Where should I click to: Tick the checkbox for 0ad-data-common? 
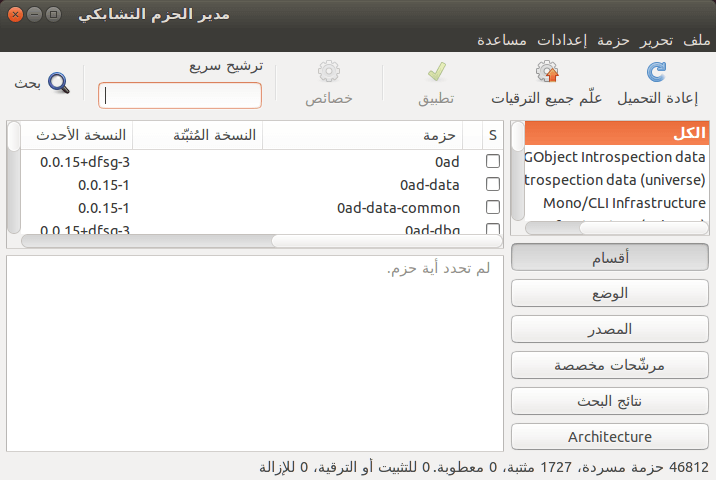pyautogui.click(x=493, y=207)
